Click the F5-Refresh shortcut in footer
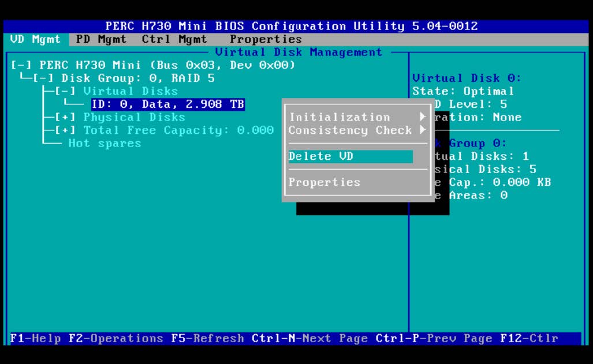Screen dimensions: 593x364 coord(207,338)
